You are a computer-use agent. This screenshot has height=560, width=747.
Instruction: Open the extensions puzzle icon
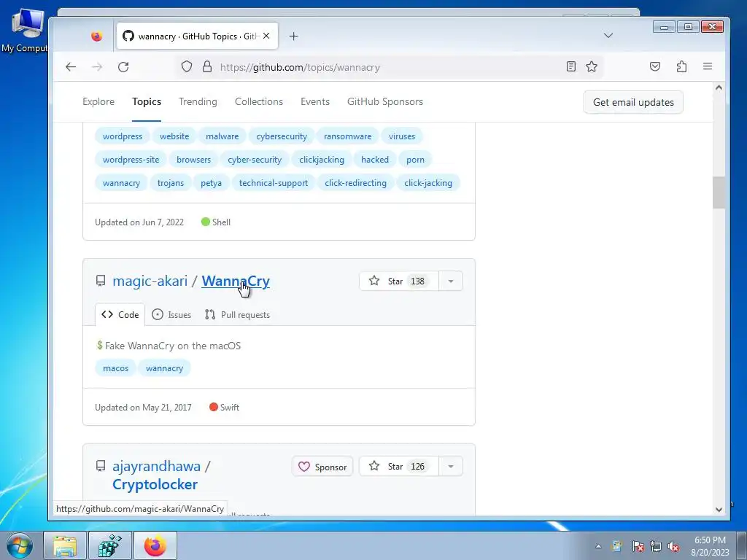[682, 66]
